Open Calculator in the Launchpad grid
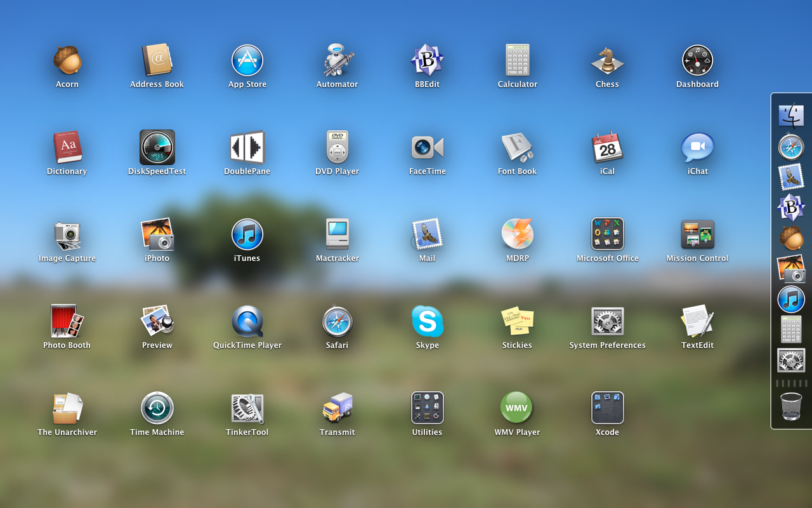The height and width of the screenshot is (508, 812). (x=517, y=60)
